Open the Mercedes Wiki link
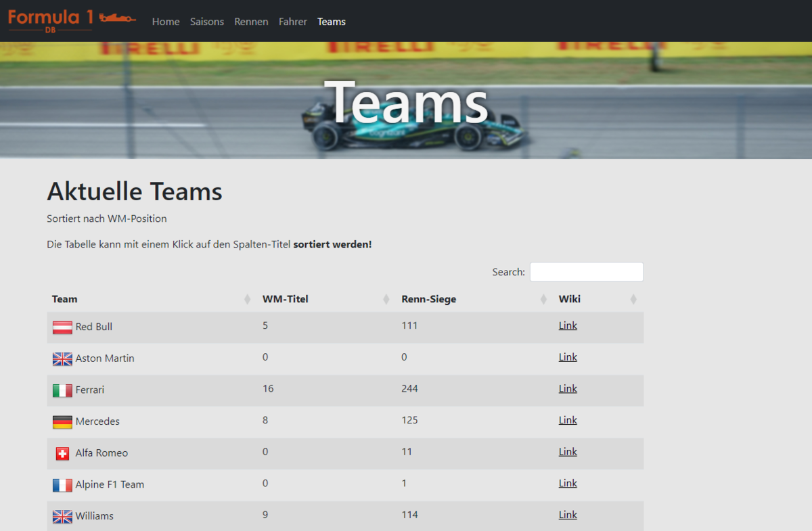This screenshot has height=531, width=812. pos(568,420)
